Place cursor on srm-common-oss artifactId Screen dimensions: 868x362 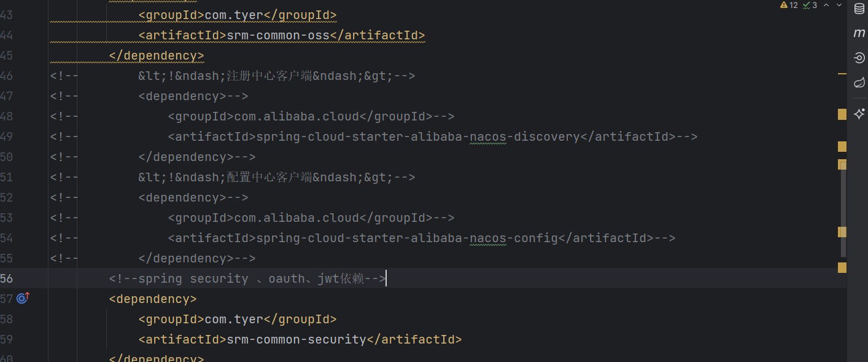278,35
